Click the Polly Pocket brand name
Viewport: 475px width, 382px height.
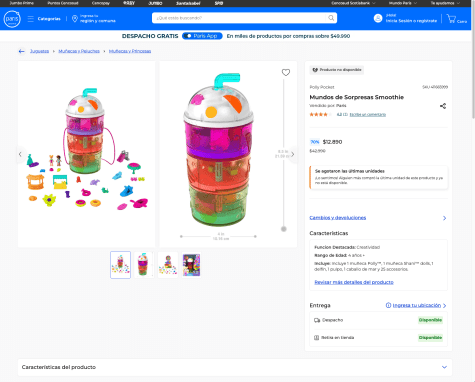(x=322, y=87)
